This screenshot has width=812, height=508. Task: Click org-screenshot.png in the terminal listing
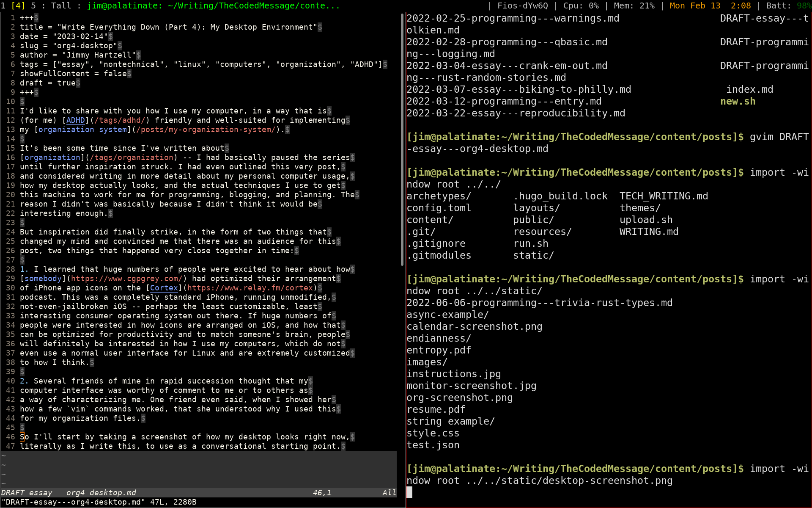[x=460, y=398]
